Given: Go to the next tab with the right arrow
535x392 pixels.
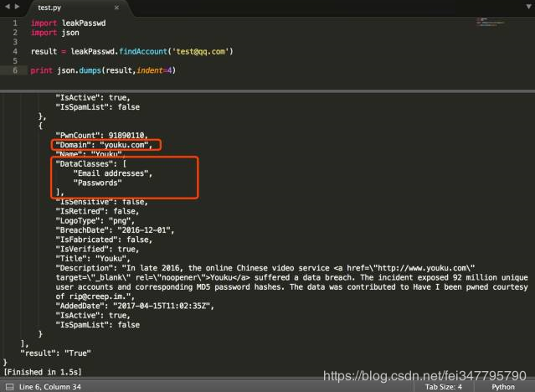Looking at the screenshot, I should click(17, 6).
